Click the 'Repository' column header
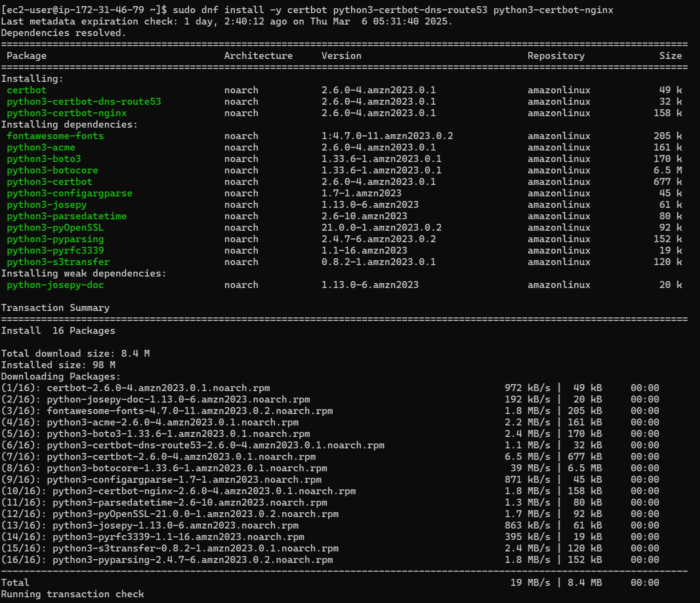 coord(556,56)
